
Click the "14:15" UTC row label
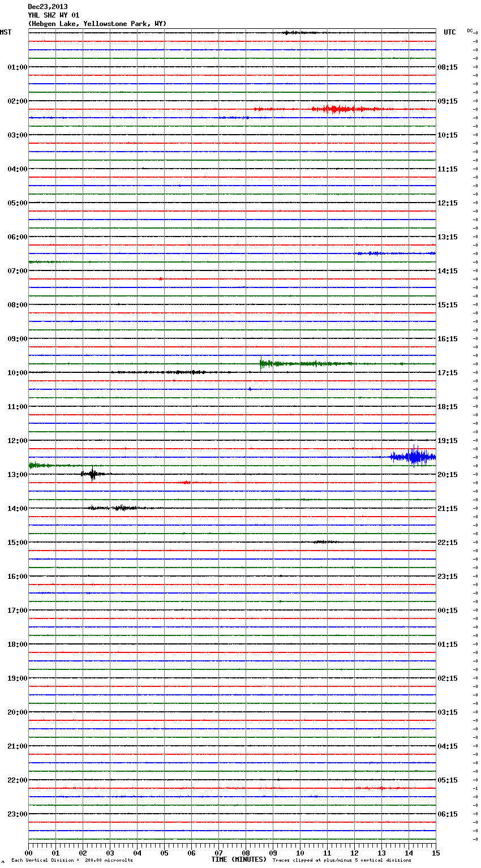point(448,271)
